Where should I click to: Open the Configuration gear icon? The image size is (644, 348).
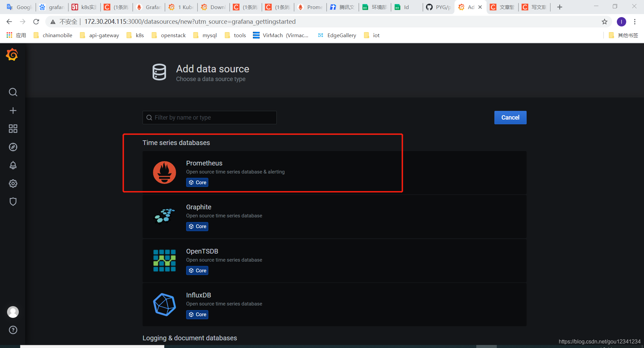click(x=13, y=184)
